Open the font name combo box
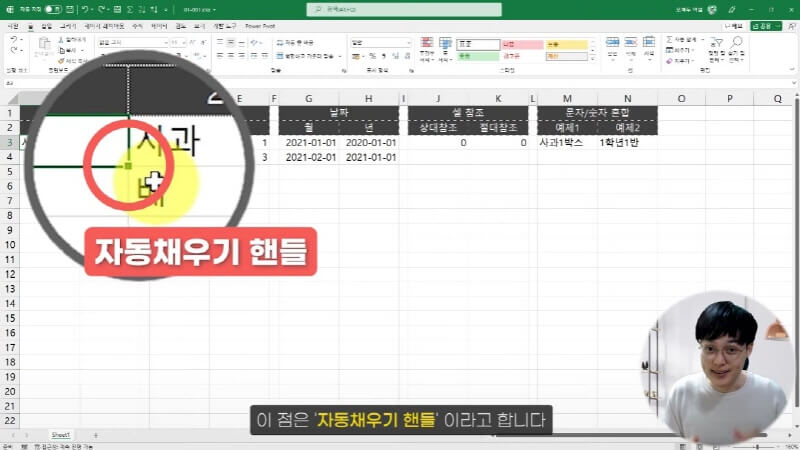Viewport: 800px width, 450px height. click(x=133, y=42)
